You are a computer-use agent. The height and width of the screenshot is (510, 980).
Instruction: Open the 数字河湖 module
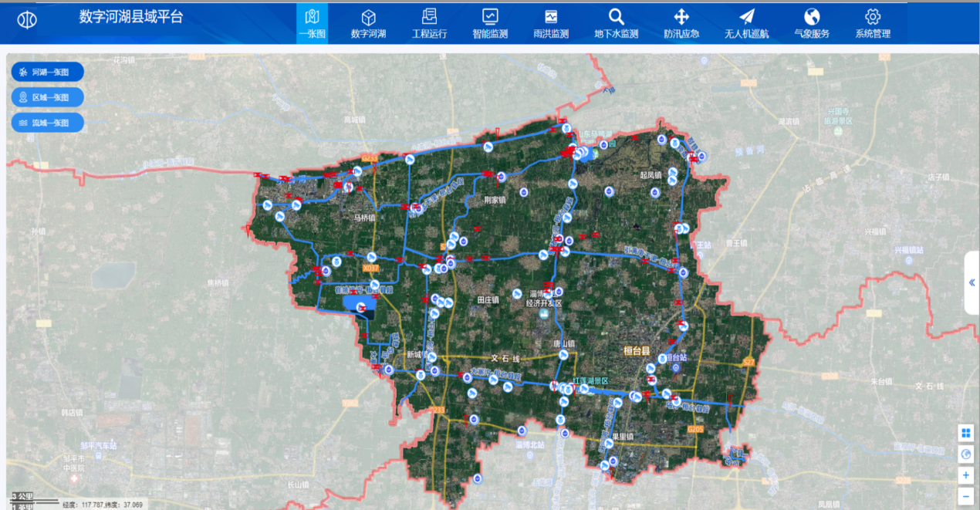coord(368,23)
